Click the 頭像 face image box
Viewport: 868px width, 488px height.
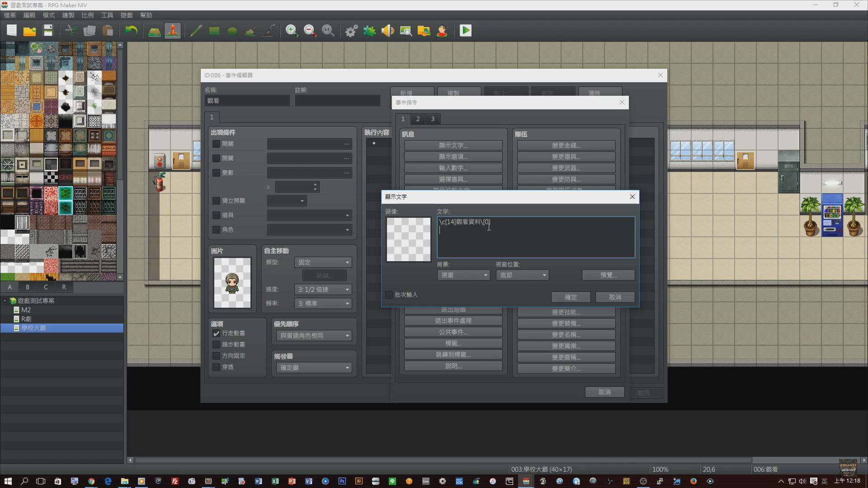click(x=408, y=239)
